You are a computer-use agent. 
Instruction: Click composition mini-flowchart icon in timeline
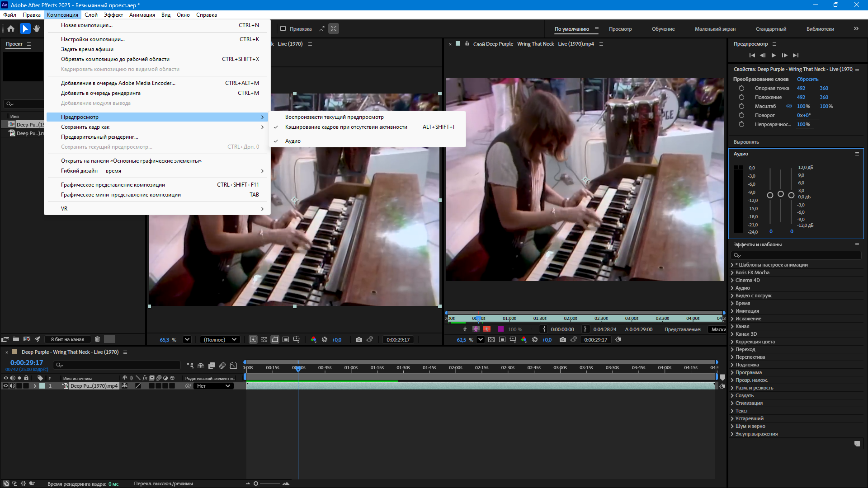point(190,366)
